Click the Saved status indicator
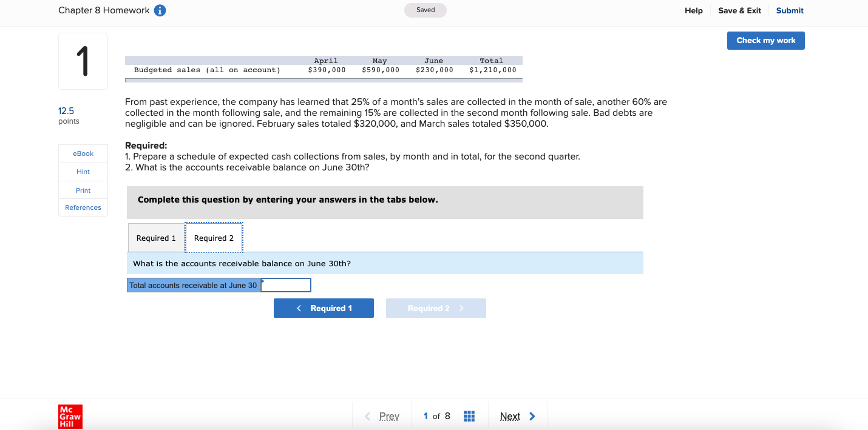The width and height of the screenshot is (868, 430). (425, 10)
